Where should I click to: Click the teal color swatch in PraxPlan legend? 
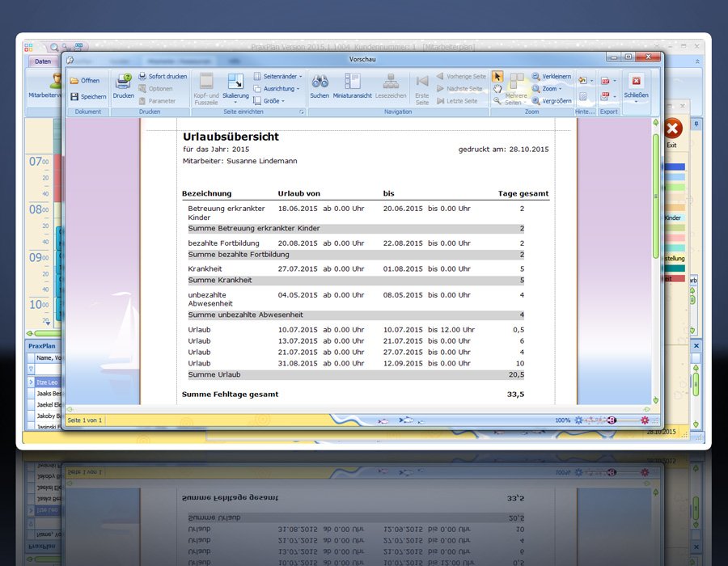675,268
